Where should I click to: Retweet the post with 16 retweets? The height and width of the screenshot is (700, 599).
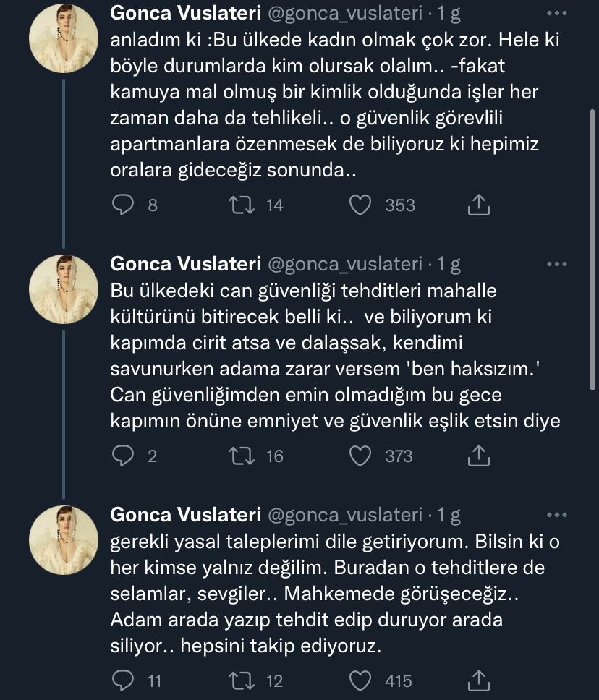coord(242,456)
